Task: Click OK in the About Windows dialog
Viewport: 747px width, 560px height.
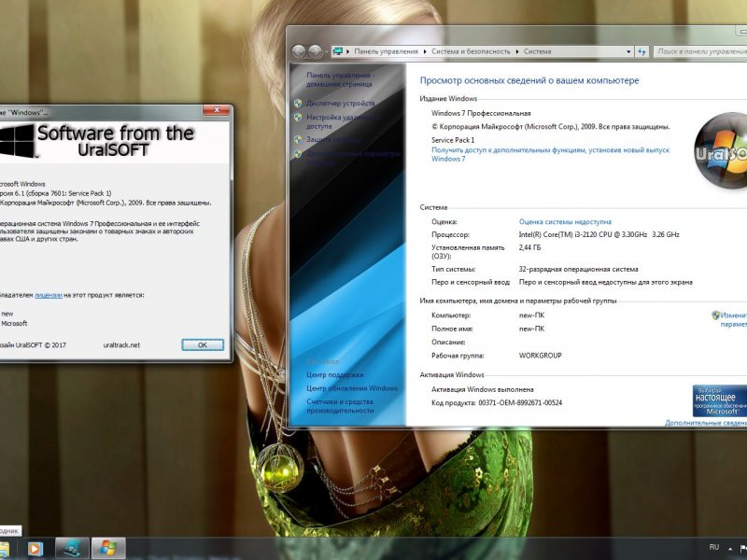Action: (203, 344)
